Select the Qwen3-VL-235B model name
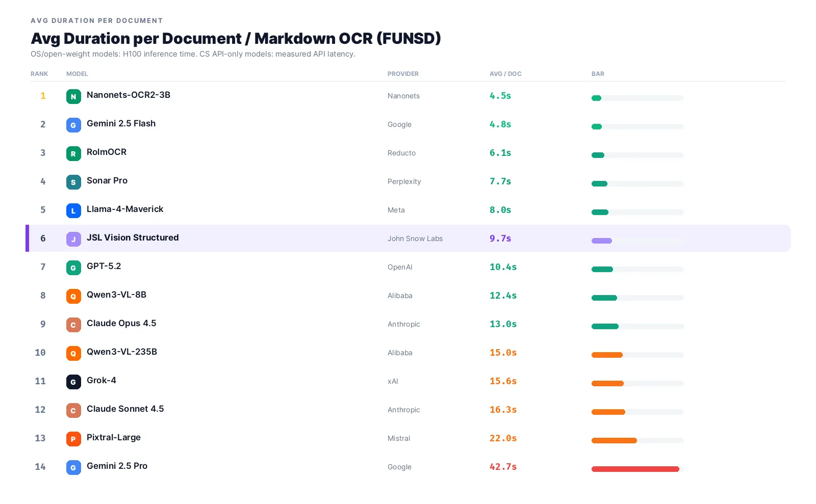The width and height of the screenshot is (816, 504). [x=122, y=352]
